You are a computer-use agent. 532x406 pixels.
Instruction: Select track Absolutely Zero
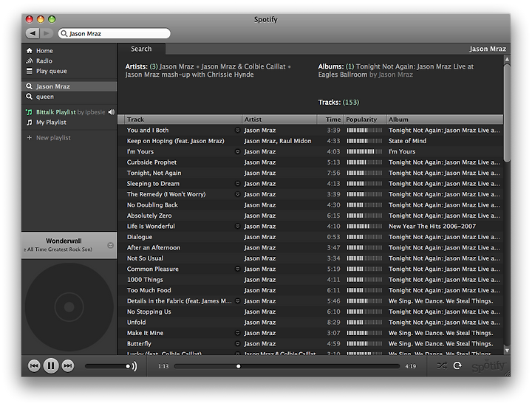coord(149,216)
